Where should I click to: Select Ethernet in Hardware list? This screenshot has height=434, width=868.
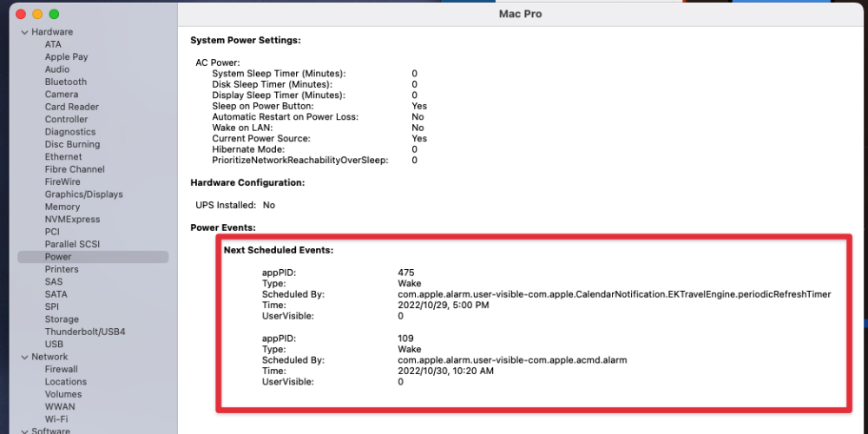click(x=63, y=156)
